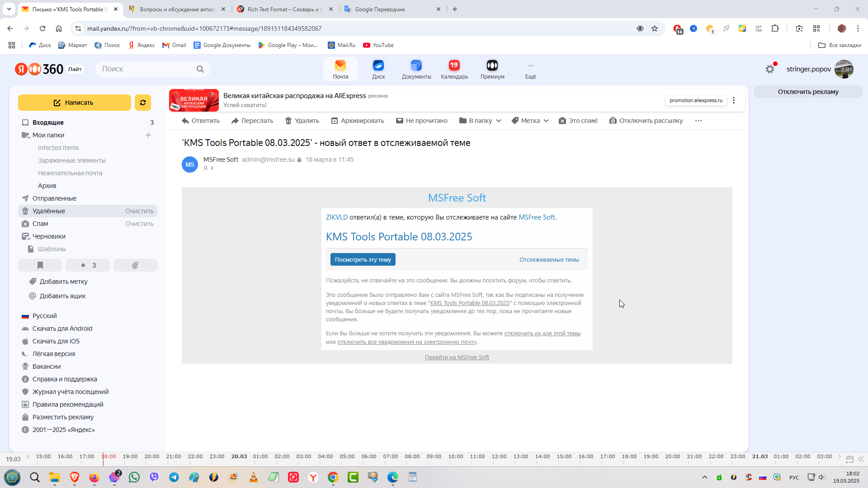
Task: Open the Календарь service icon
Action: tap(454, 69)
